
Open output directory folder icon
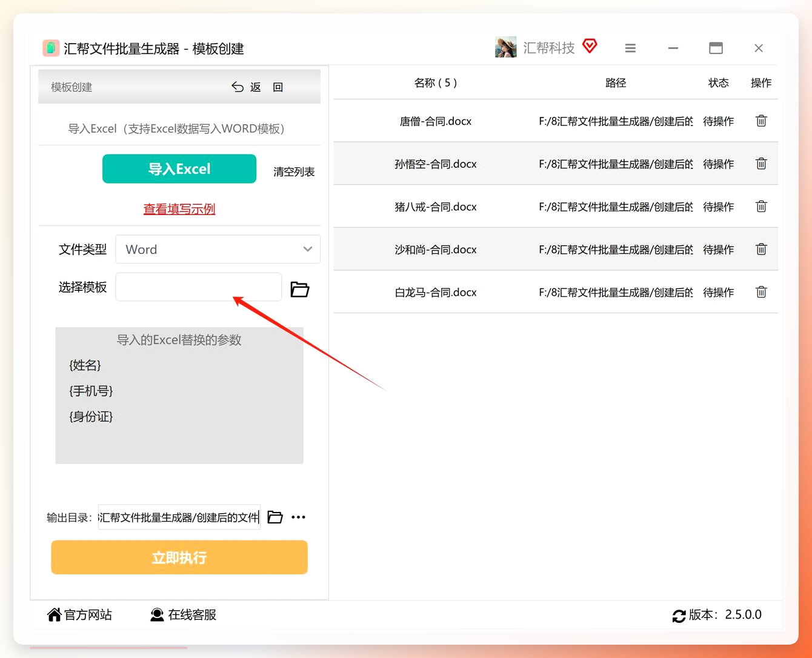pos(275,517)
